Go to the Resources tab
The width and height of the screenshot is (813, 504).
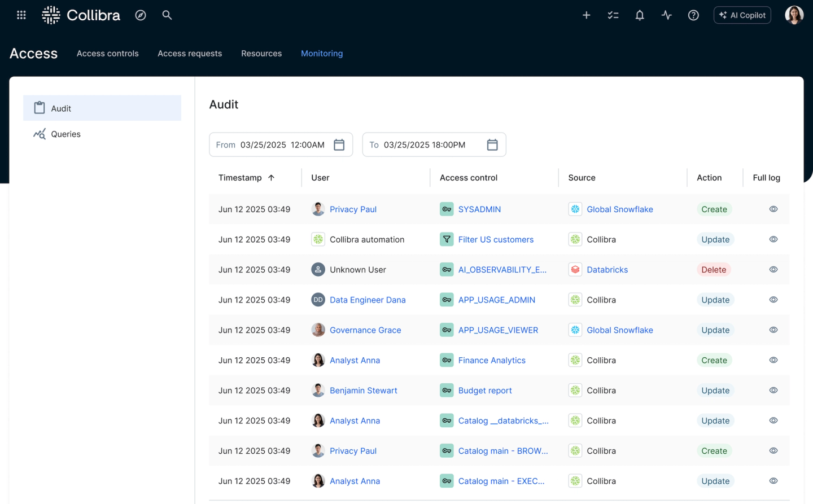[x=261, y=54]
